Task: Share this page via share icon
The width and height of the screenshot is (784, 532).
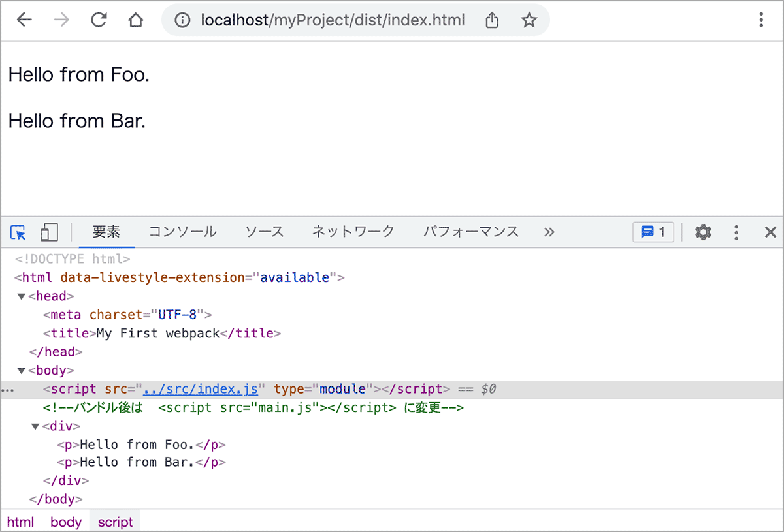Action: coord(492,20)
